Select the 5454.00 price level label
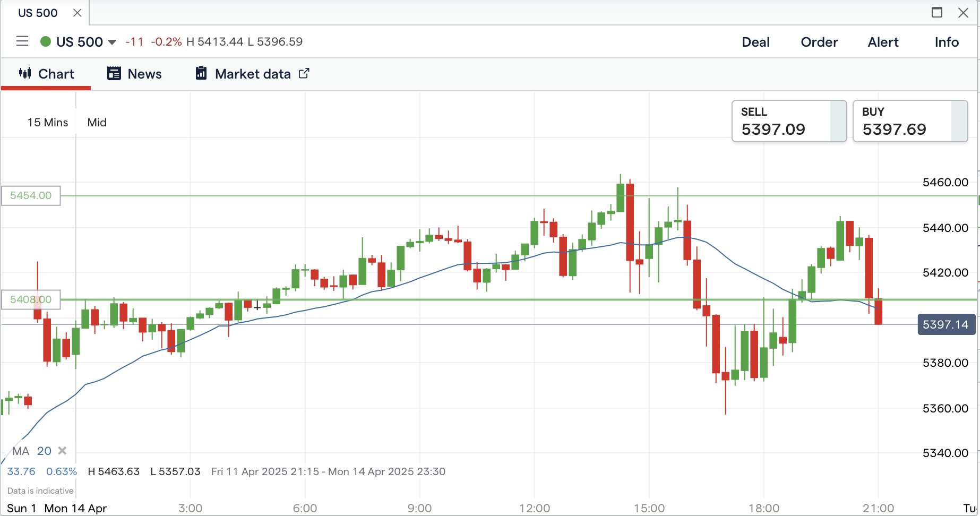980x516 pixels. (x=31, y=195)
